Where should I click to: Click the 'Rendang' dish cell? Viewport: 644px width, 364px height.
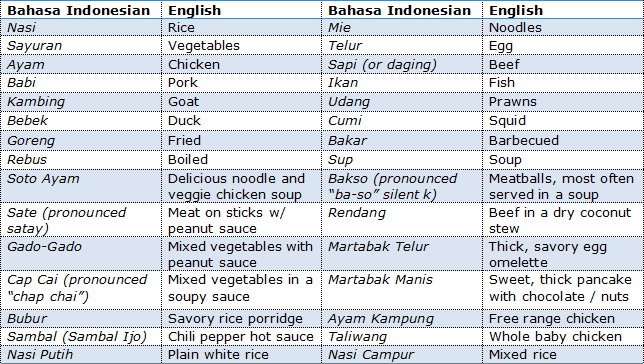(x=402, y=220)
